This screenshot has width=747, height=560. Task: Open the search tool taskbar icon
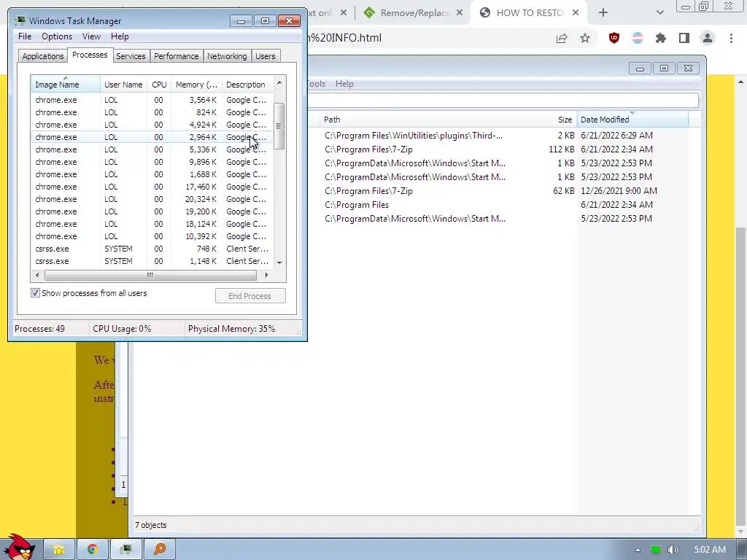tap(160, 550)
